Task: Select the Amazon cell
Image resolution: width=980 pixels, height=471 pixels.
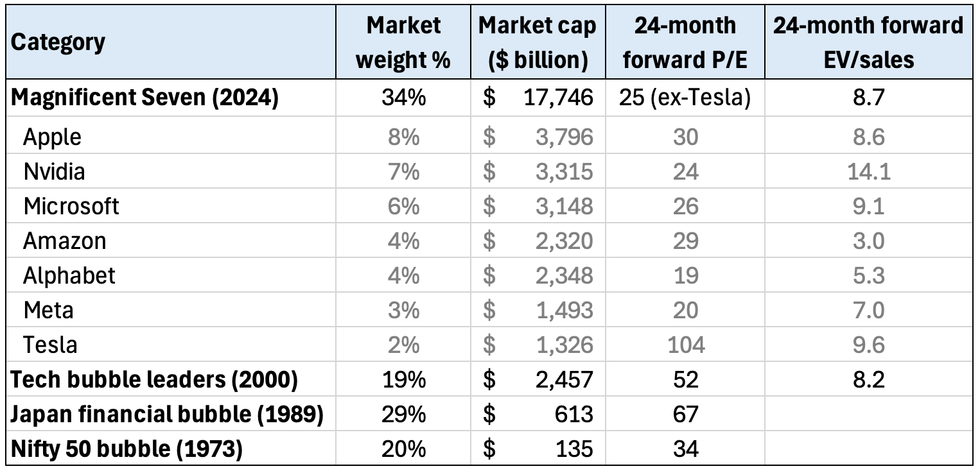Action: pyautogui.click(x=65, y=241)
